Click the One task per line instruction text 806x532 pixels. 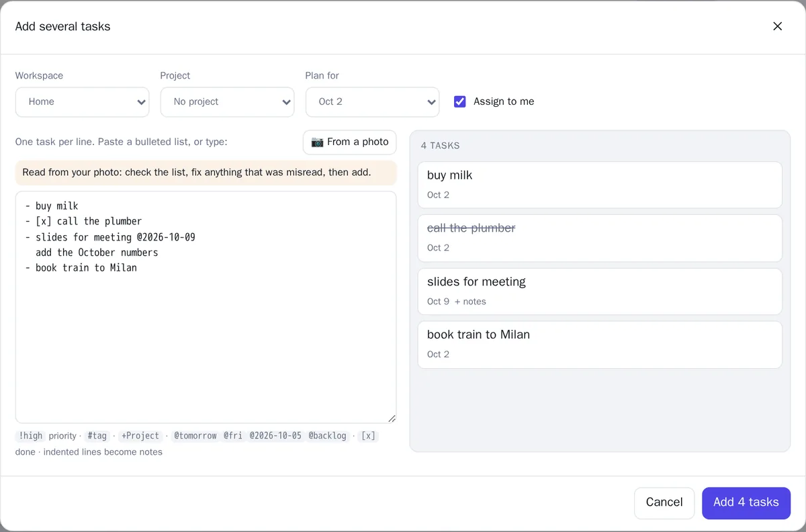coord(122,142)
